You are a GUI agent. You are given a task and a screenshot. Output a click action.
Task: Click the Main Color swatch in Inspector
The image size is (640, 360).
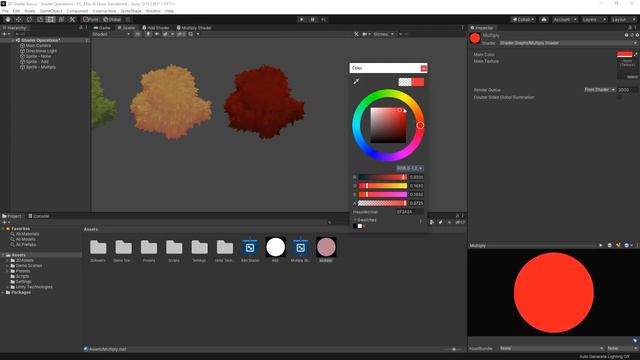pos(624,54)
